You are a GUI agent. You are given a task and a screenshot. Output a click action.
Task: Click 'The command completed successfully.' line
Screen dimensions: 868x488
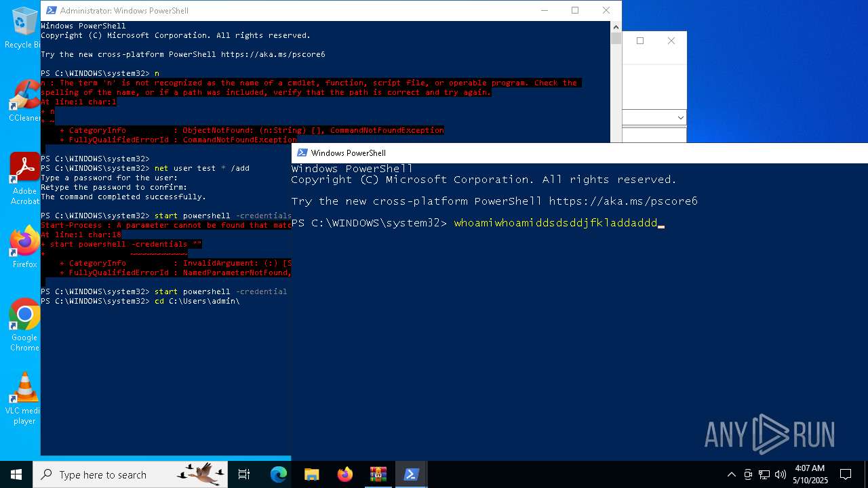[x=123, y=197]
